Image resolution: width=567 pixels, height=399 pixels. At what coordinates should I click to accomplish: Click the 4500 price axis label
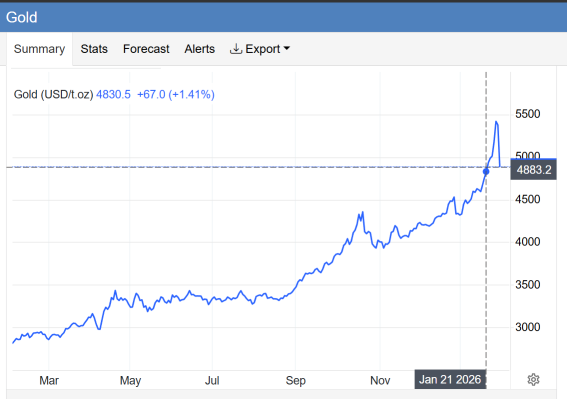(x=528, y=199)
